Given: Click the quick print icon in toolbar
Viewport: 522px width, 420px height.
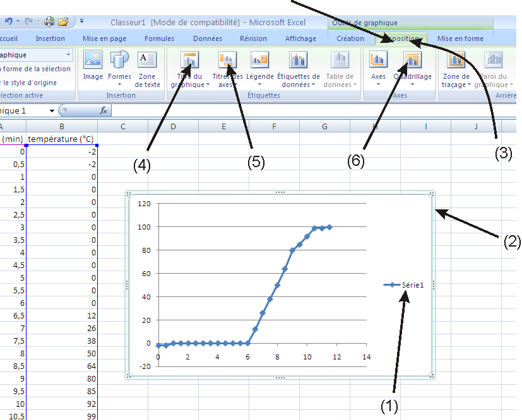Looking at the screenshot, I should click(x=49, y=21).
